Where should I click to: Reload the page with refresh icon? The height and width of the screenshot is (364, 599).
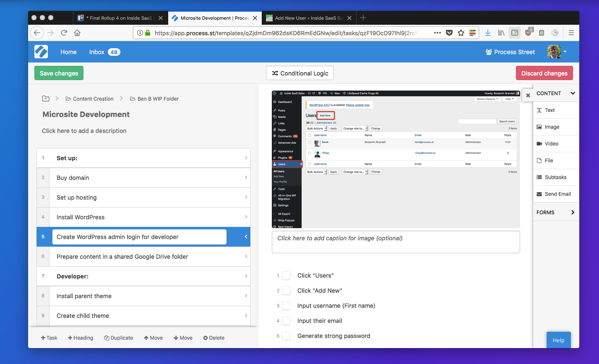coord(64,33)
